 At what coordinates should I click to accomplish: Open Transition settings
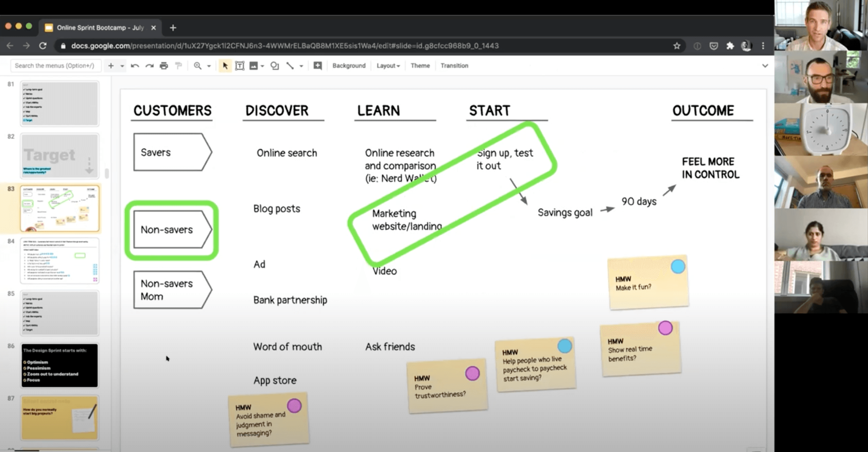(454, 66)
